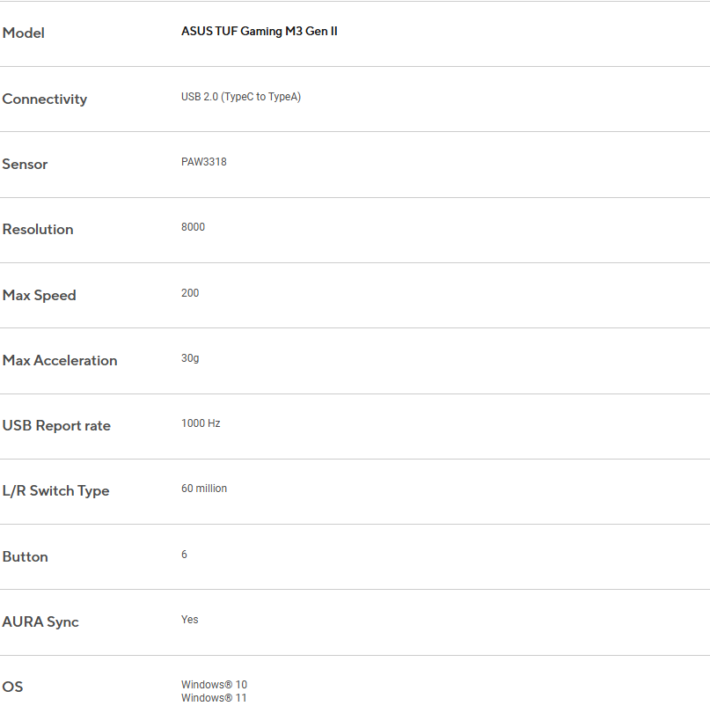The image size is (710, 728).
Task: Click the 30g acceleration value
Action: (x=191, y=358)
